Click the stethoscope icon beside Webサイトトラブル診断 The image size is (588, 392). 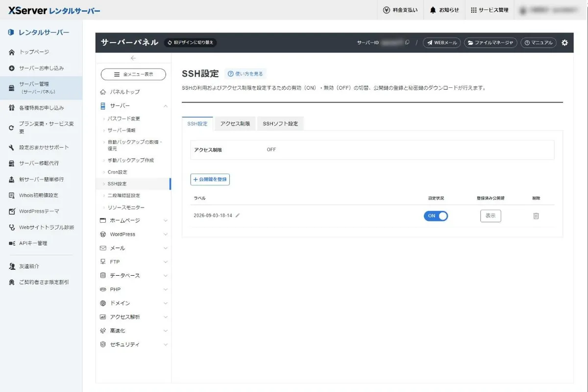[x=12, y=228]
